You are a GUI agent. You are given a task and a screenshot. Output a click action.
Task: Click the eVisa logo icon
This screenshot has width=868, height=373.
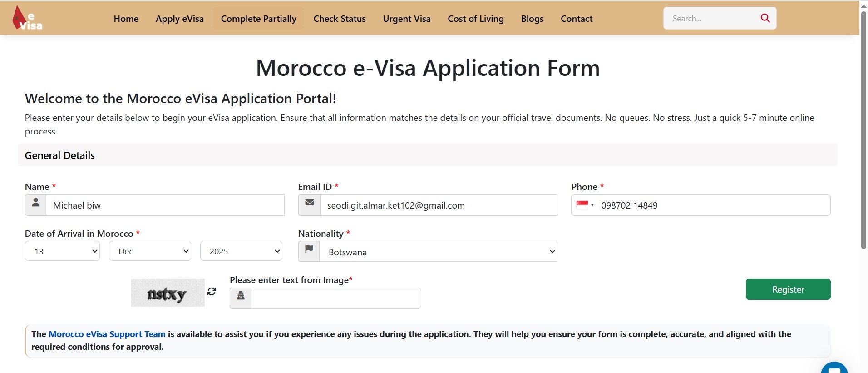[x=27, y=19]
